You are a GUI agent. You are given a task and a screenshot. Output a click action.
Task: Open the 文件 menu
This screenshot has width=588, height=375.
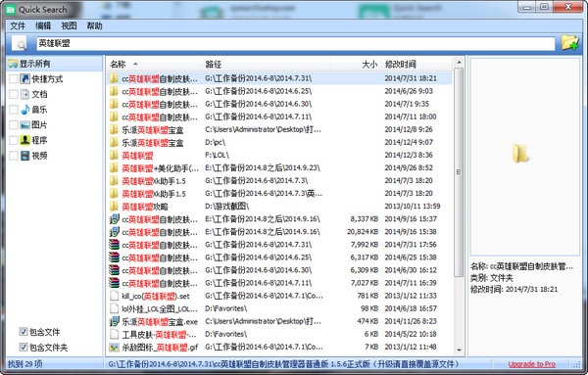click(18, 25)
